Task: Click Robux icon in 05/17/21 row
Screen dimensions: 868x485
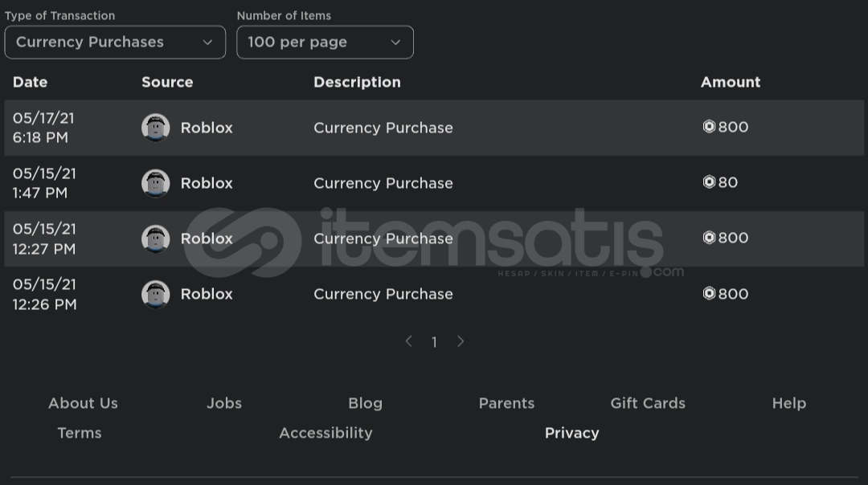Action: [709, 127]
